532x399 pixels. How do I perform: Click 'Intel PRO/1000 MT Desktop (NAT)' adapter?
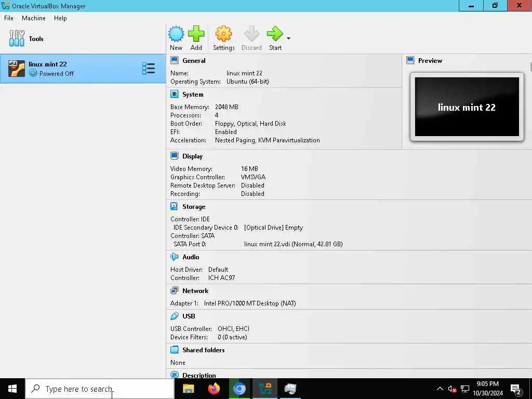(x=250, y=303)
